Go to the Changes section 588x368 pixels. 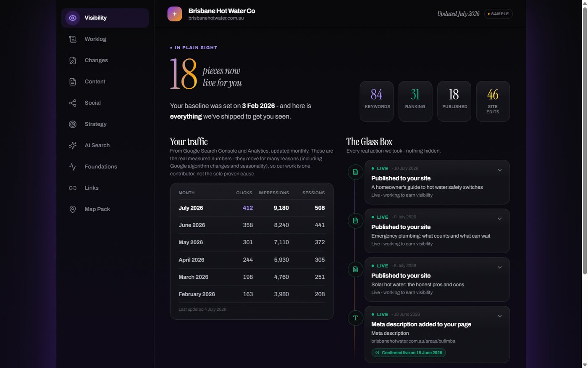click(x=105, y=61)
